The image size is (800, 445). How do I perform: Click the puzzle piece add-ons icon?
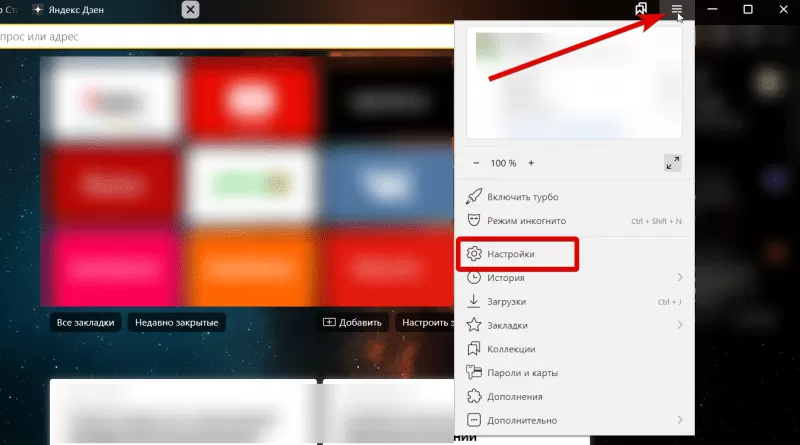click(x=474, y=396)
